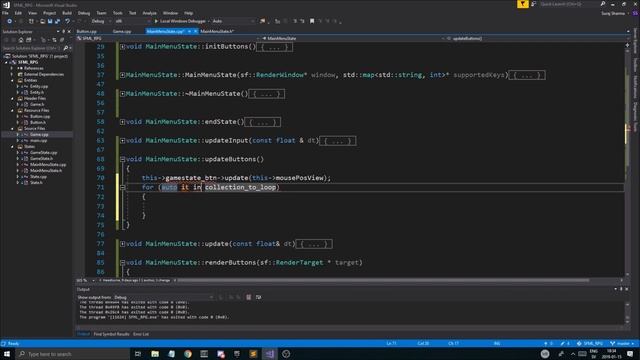Viewport: 640px width, 360px height.
Task: Open Chrome from taskbar
Action: pyautogui.click(x=188, y=354)
